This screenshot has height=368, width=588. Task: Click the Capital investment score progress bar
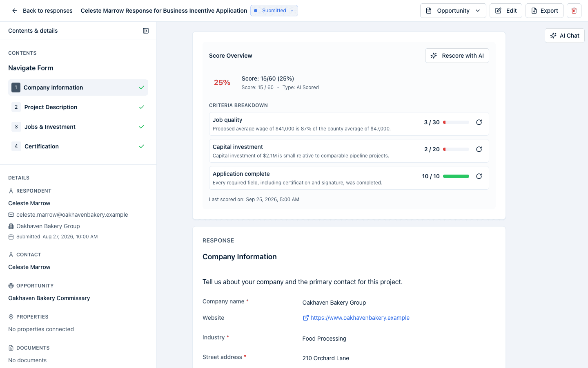pyautogui.click(x=456, y=149)
